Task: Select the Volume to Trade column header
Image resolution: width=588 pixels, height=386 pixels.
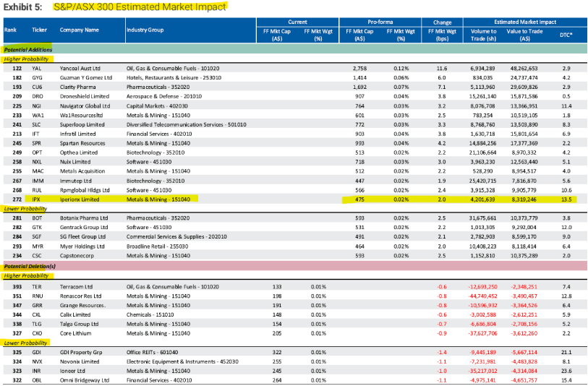Action: point(483,35)
